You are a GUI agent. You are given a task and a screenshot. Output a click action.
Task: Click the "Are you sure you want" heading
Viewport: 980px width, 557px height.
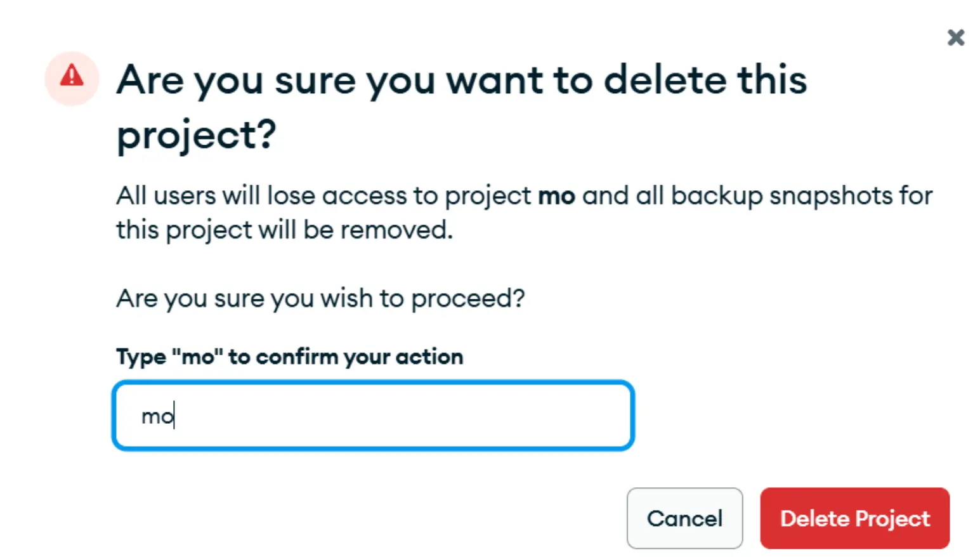click(x=330, y=81)
